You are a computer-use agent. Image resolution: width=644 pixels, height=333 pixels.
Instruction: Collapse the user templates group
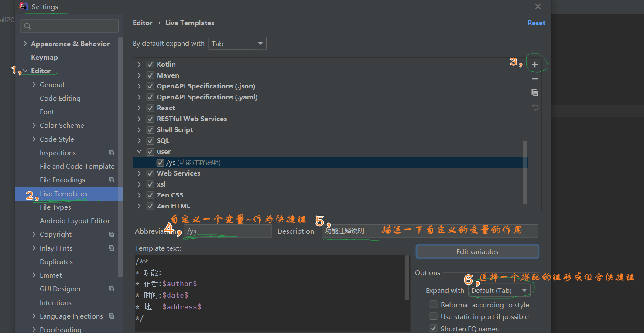tap(139, 151)
